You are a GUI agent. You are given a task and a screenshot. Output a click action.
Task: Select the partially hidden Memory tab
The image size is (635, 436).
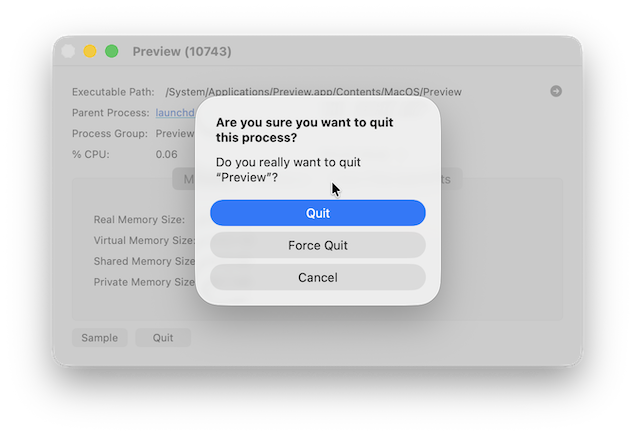[185, 179]
